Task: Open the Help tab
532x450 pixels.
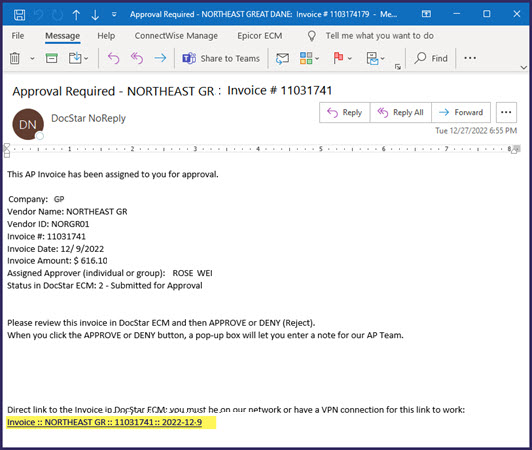Action: tap(106, 36)
